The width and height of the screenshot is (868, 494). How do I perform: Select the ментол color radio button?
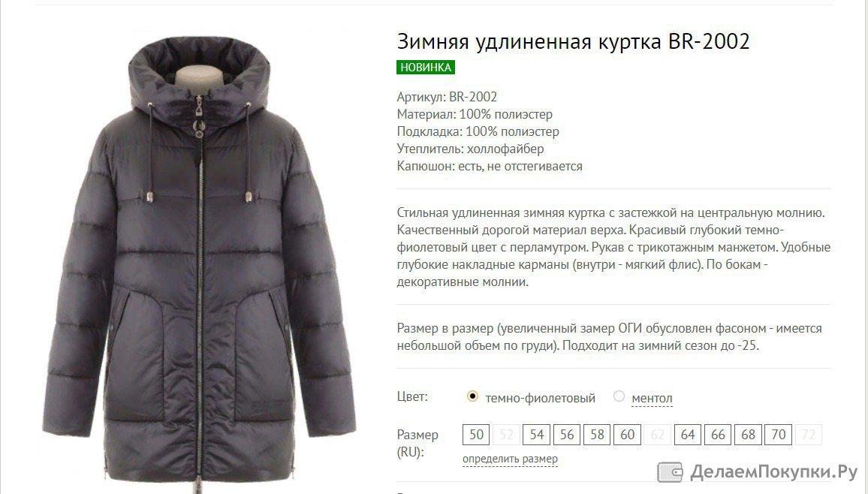click(x=619, y=396)
